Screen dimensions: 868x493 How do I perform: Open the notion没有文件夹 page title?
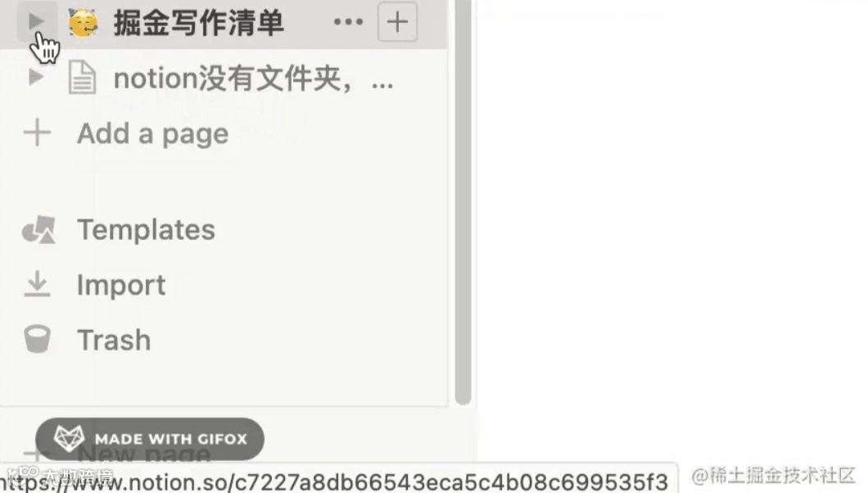pyautogui.click(x=253, y=78)
